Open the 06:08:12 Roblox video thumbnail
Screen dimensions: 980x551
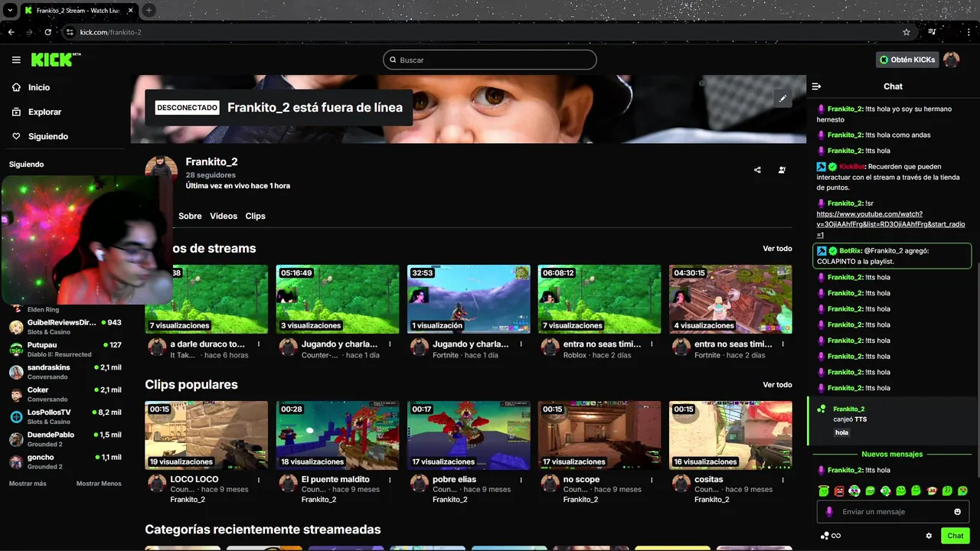(599, 299)
